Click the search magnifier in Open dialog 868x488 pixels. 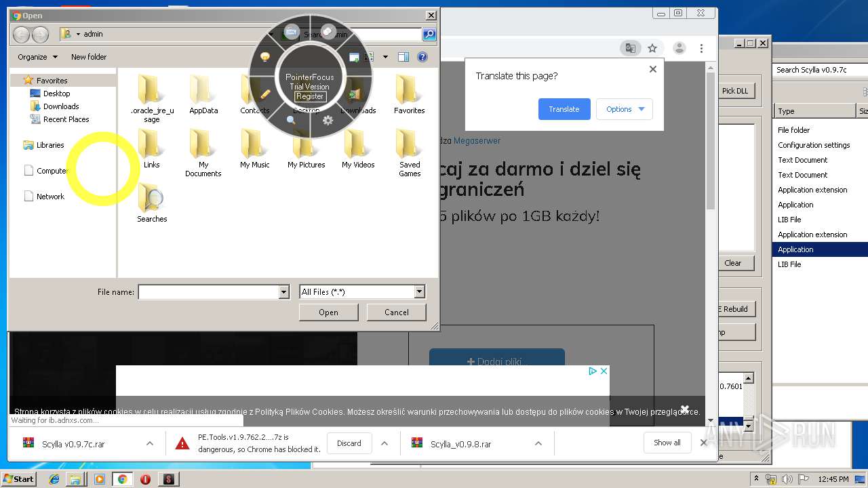click(429, 34)
